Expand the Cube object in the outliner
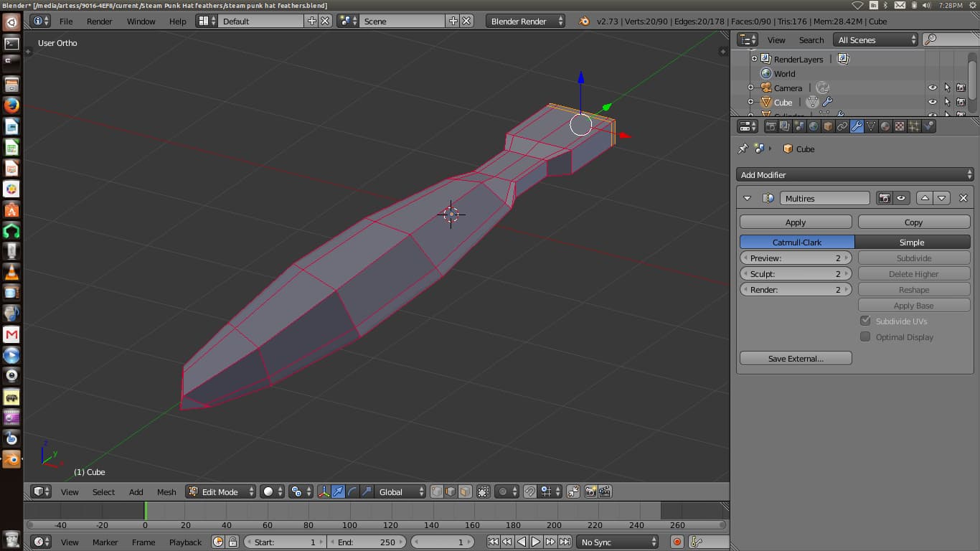The width and height of the screenshot is (980, 551). point(752,102)
